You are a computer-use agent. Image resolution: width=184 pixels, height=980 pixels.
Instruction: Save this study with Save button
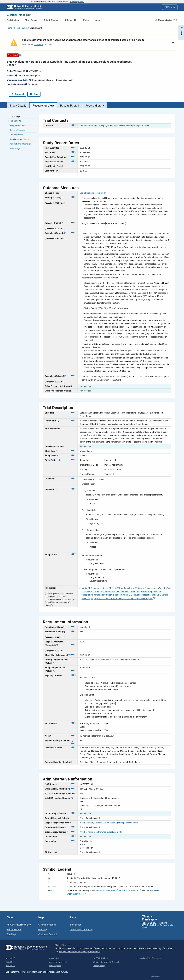click(34, 94)
